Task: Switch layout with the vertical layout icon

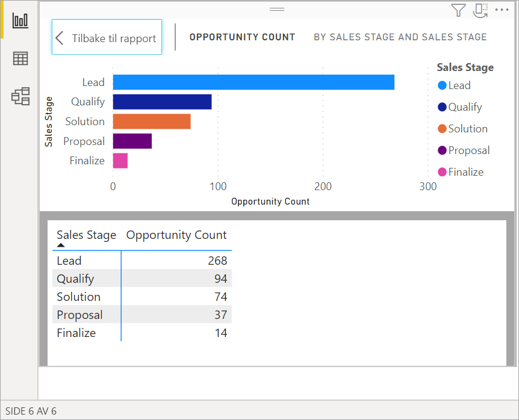Action: 480,10
